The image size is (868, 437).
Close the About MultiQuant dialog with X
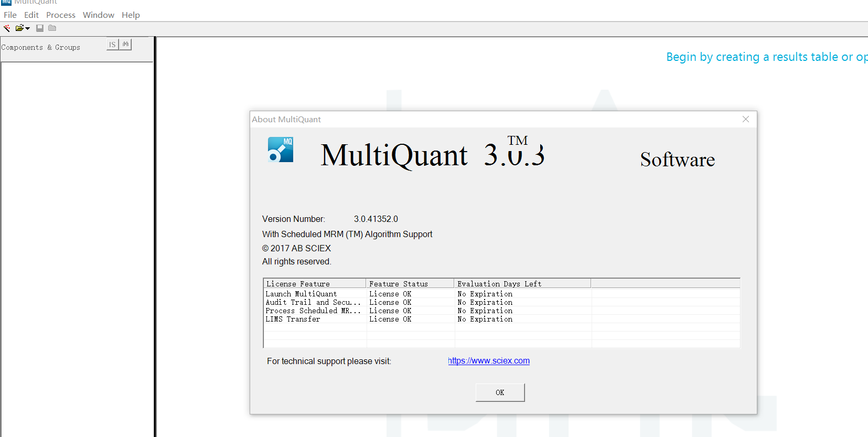coord(746,119)
